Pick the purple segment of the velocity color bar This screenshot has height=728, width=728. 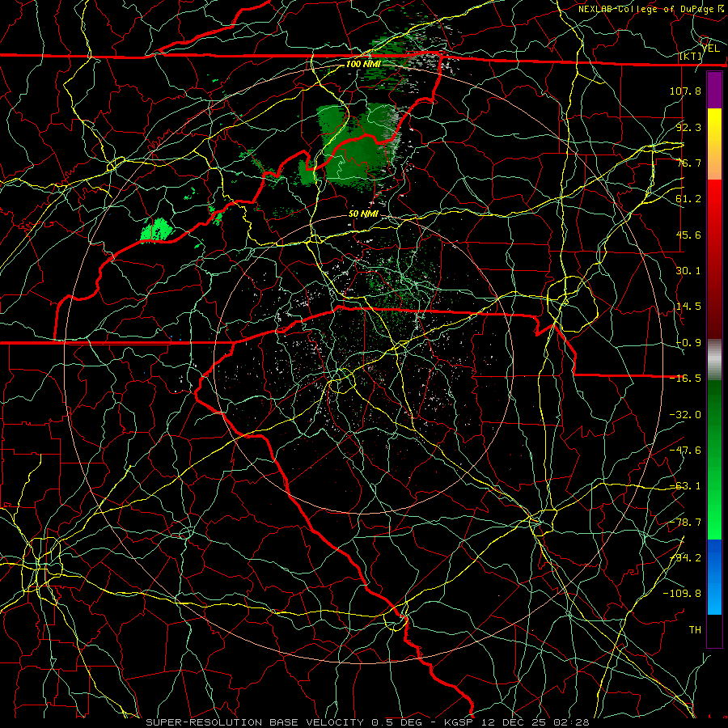click(x=714, y=90)
